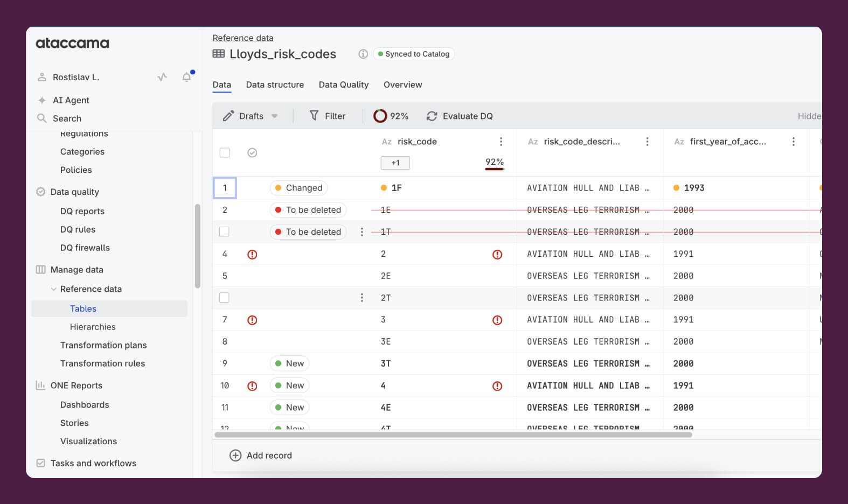Check the checkbox for the 2T row
848x504 pixels.
225,297
